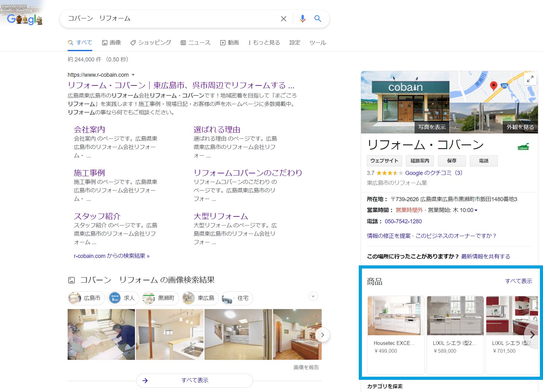
Task: Advance the product carousel arrow
Action: click(x=532, y=335)
